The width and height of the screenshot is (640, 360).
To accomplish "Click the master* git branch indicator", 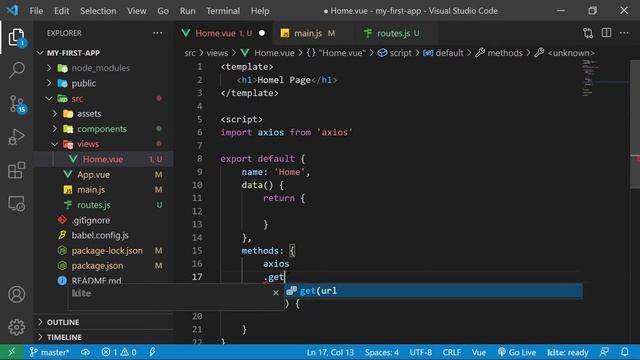I will click(x=49, y=352).
